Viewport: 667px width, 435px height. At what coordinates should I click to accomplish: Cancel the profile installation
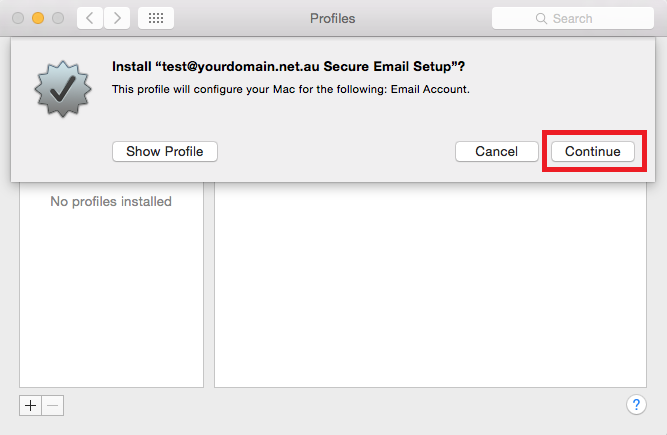click(496, 151)
